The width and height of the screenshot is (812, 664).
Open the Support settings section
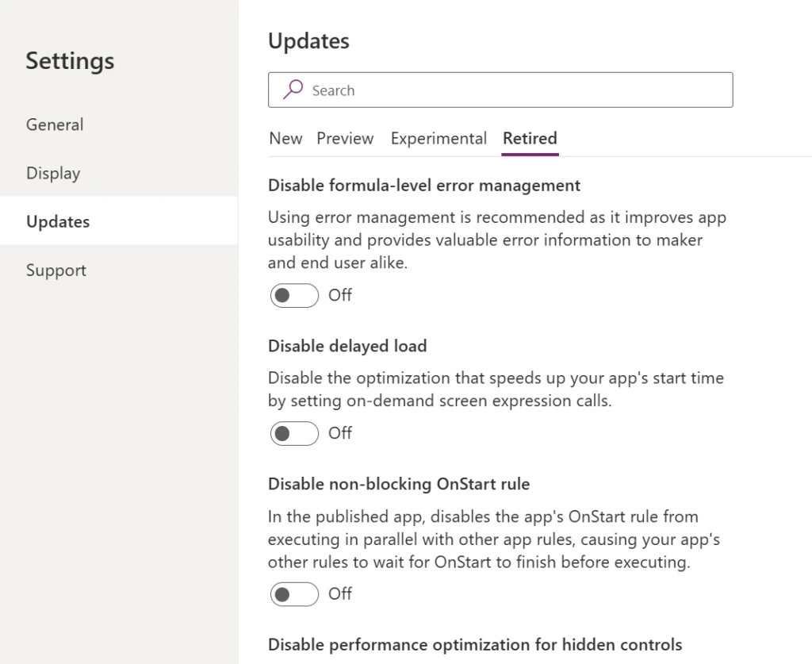(x=56, y=271)
